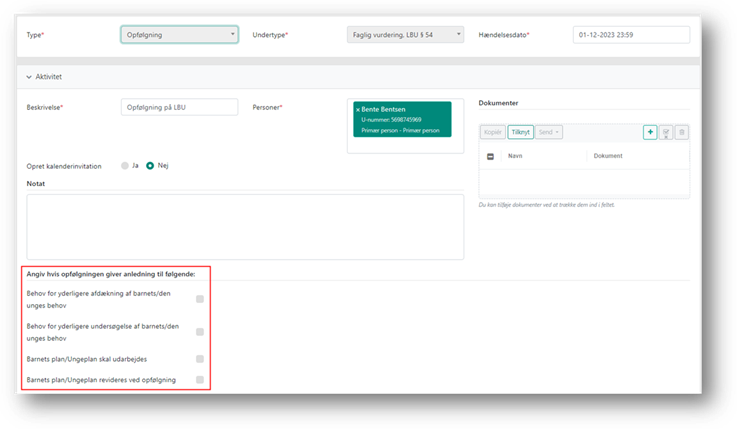Open the Undertype dropdown

point(406,35)
